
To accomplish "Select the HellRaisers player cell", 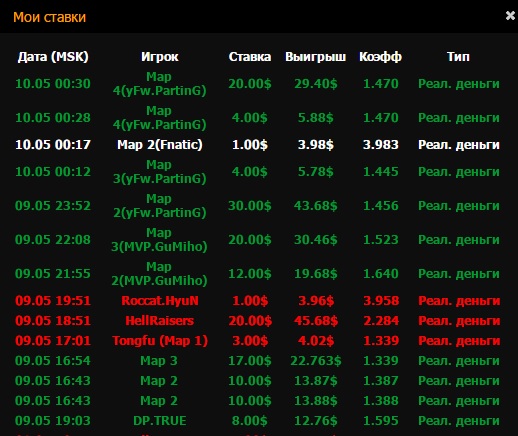I will point(160,321).
